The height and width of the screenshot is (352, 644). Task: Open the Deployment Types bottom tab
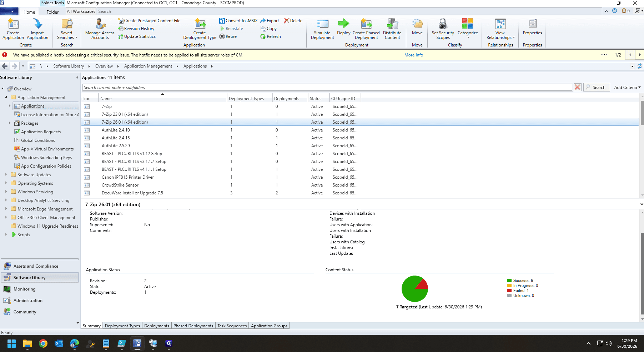122,326
